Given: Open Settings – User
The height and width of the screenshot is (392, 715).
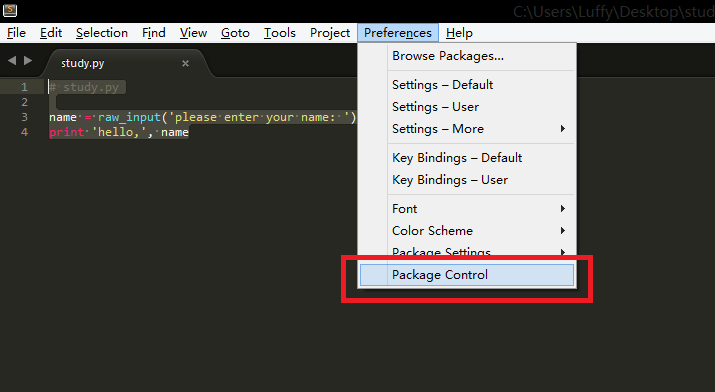Looking at the screenshot, I should pos(466,107).
